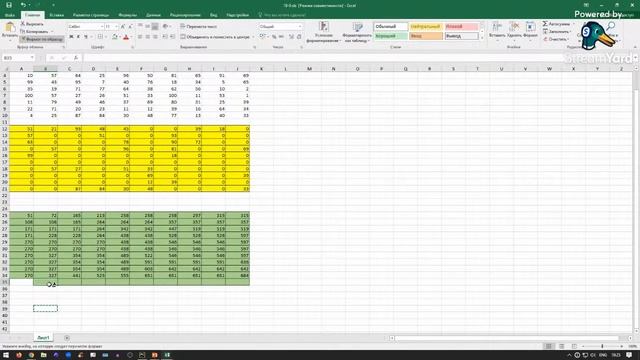The width and height of the screenshot is (640, 360).
Task: Switch to the Page Layout ribbon tab
Action: coord(91,15)
